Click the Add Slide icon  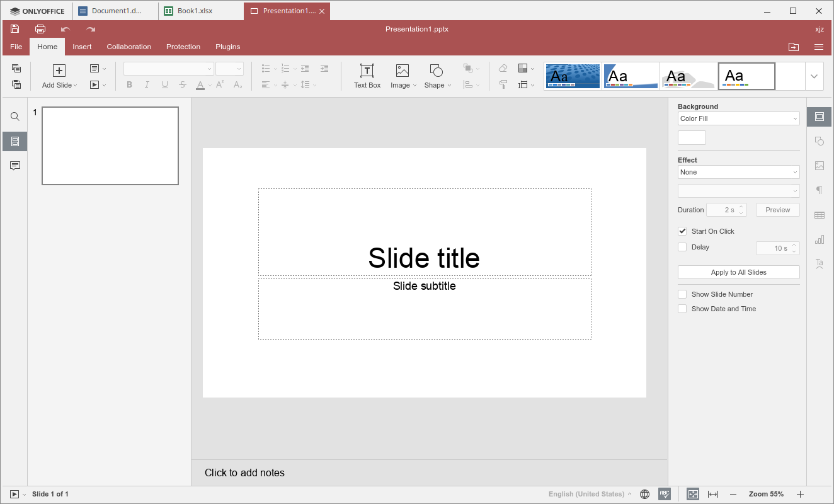pyautogui.click(x=59, y=71)
